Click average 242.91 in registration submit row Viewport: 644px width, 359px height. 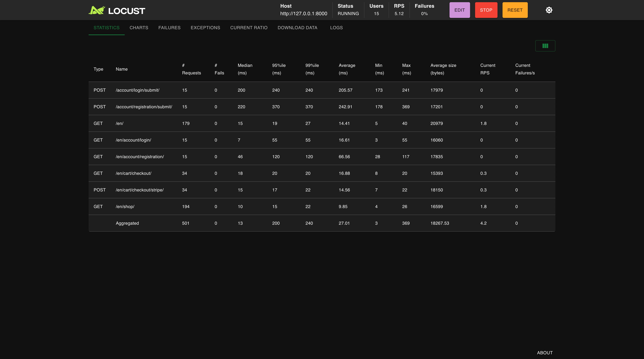click(345, 107)
